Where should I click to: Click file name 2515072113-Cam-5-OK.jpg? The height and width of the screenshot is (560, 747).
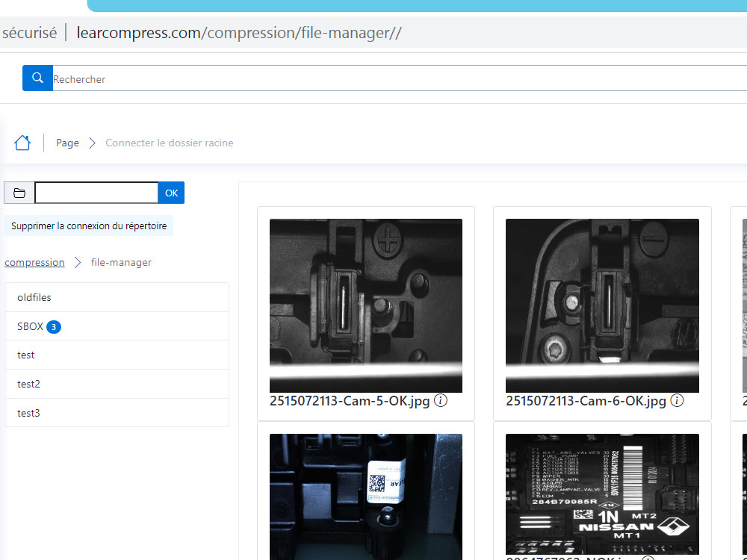[x=350, y=401]
